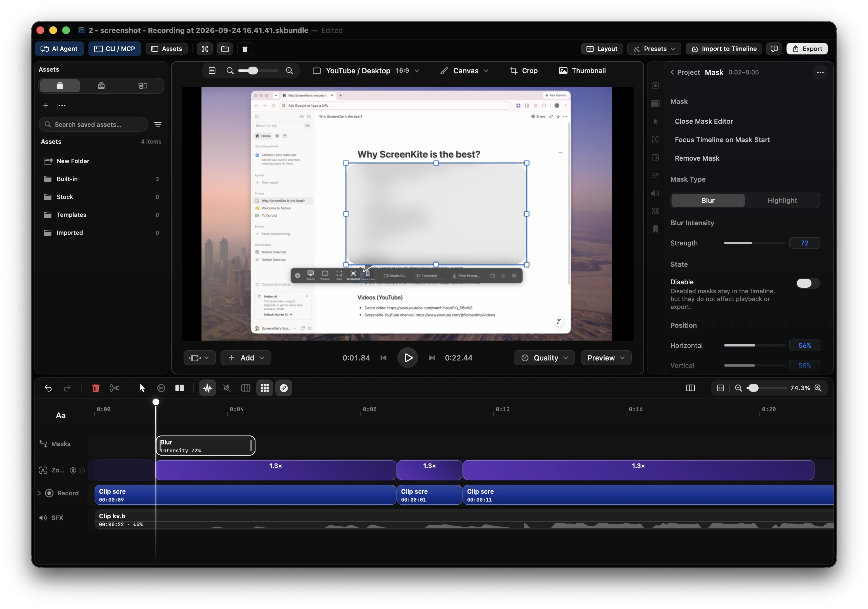Click the feedback speech bubble icon
This screenshot has height=609, width=868.
(x=774, y=49)
